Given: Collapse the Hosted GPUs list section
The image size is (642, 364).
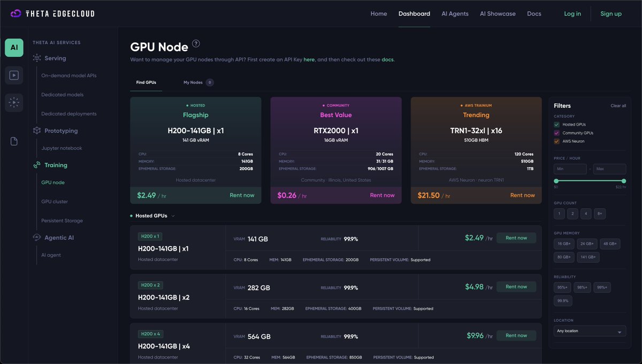Looking at the screenshot, I should [x=173, y=216].
